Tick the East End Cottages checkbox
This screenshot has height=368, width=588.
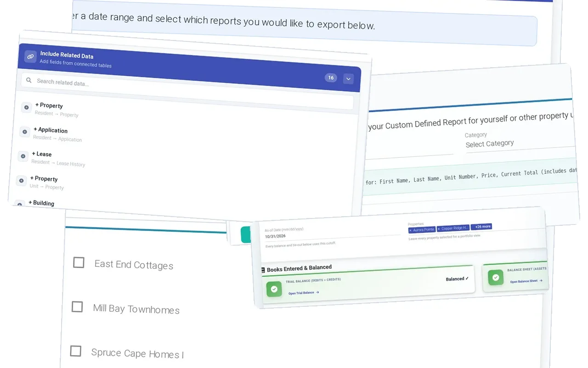pyautogui.click(x=79, y=262)
